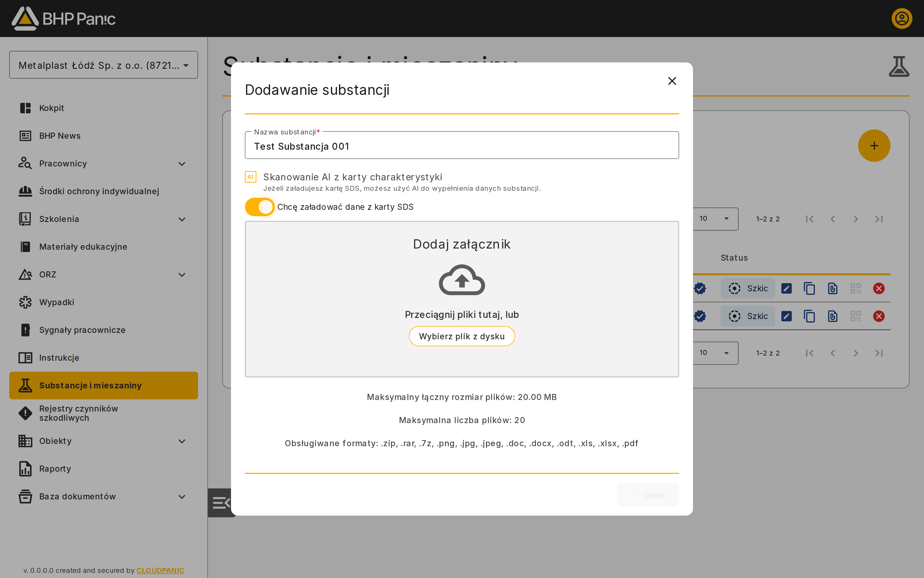The height and width of the screenshot is (578, 924).
Task: Select Substancje i mieszaniny menu item
Action: 103,385
